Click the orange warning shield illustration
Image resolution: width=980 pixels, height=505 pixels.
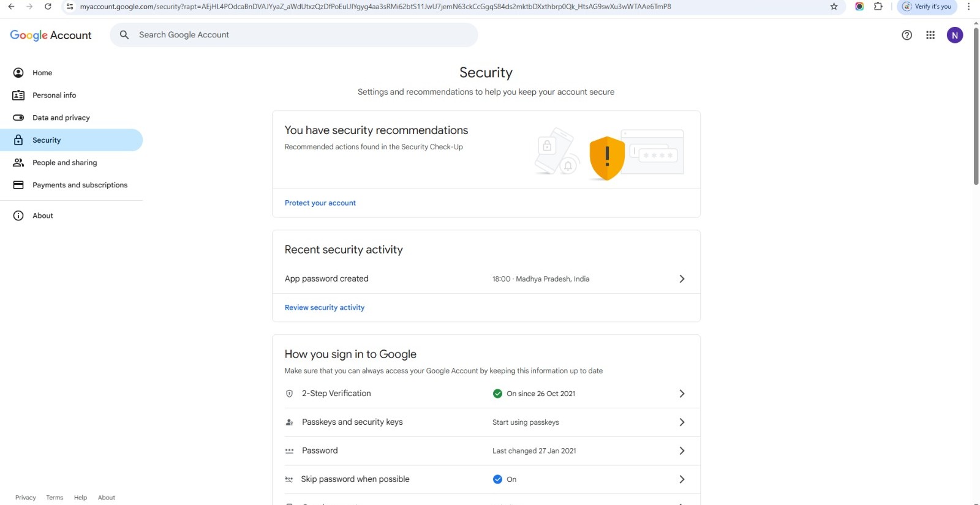607,158
